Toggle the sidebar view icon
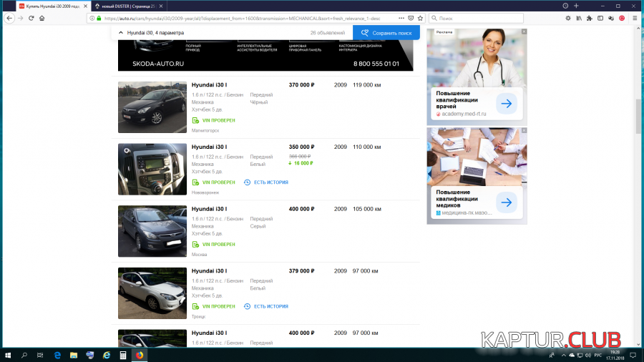Screen dimensions: 644x362 click(x=600, y=18)
